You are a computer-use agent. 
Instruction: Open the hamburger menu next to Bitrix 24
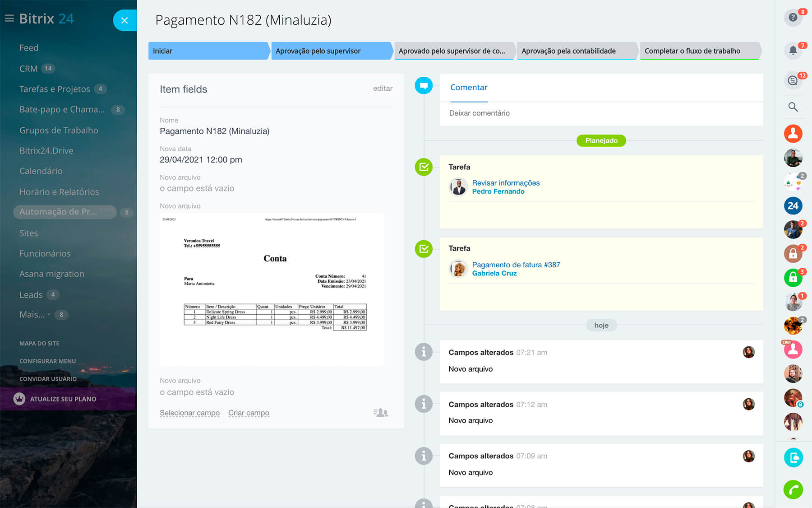click(x=9, y=19)
